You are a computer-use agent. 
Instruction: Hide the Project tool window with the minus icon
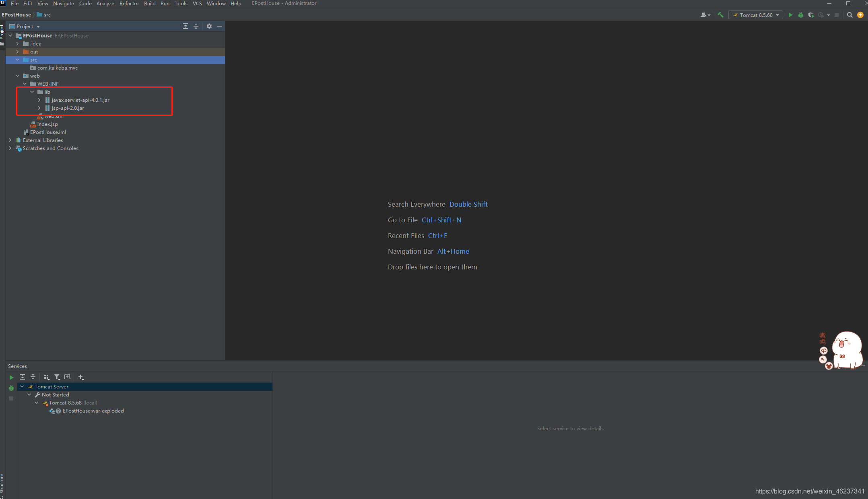(220, 26)
